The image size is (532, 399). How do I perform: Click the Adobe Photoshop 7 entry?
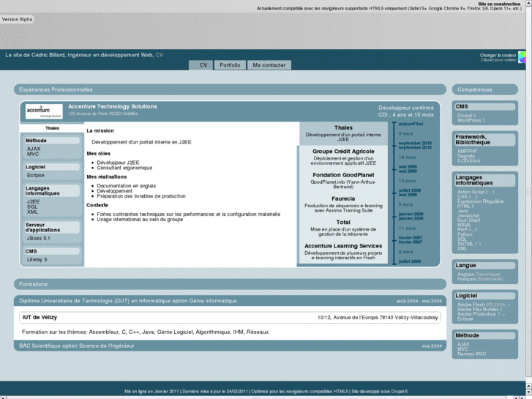(481, 314)
